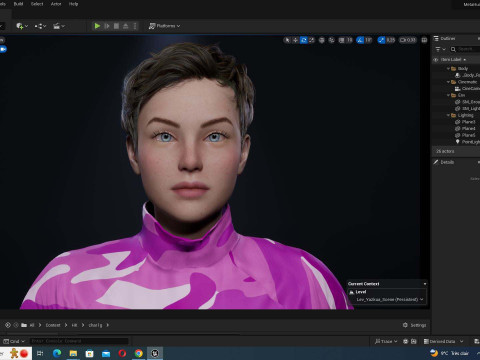Open scale snap value 0.25 dropdown
Screen dimensions: 480x360
tap(390, 40)
